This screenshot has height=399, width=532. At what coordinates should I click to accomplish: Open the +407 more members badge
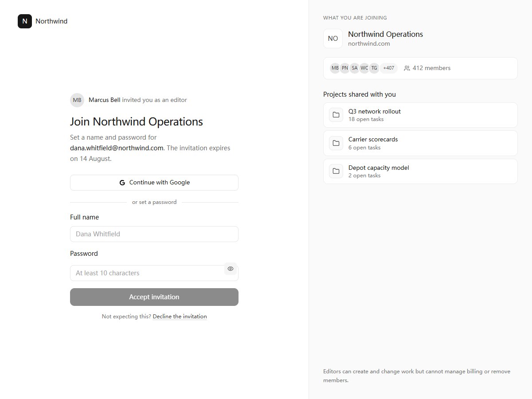point(388,68)
